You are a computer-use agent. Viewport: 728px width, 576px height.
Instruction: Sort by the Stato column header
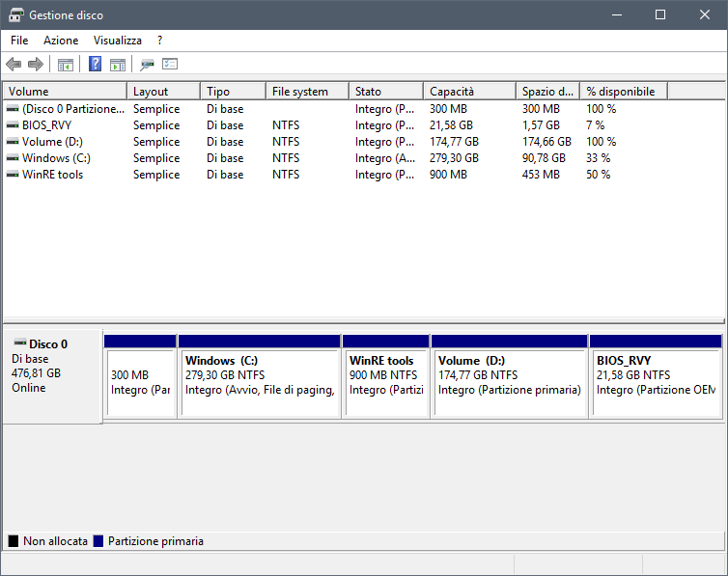coord(386,92)
